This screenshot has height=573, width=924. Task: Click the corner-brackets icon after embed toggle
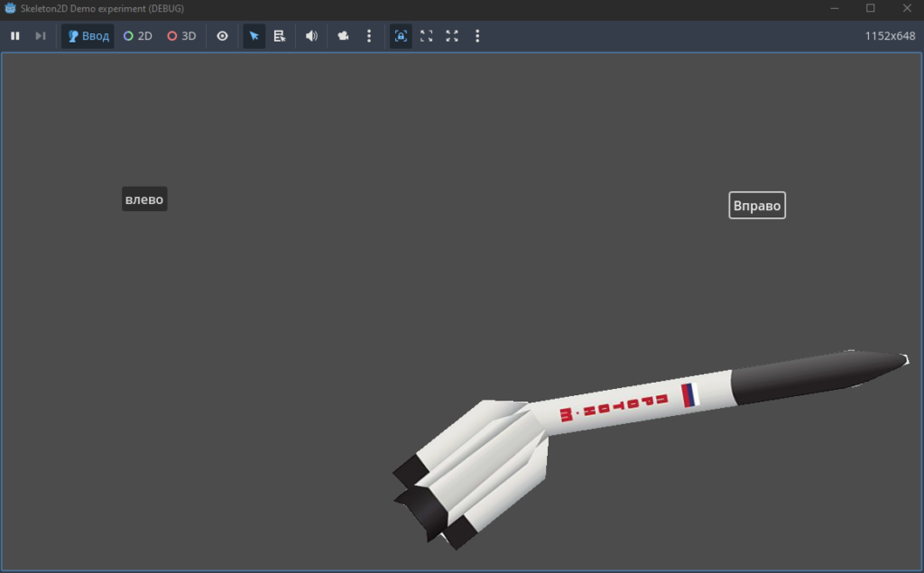pyautogui.click(x=427, y=36)
